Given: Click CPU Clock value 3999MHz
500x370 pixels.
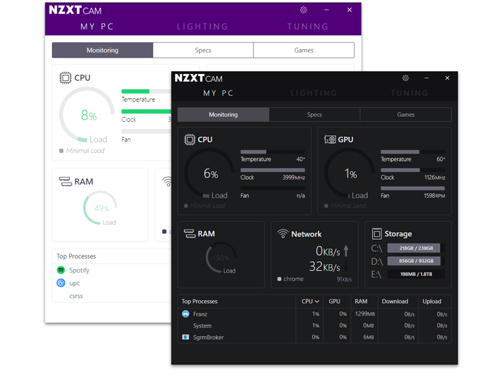Looking at the screenshot, I should click(294, 178).
